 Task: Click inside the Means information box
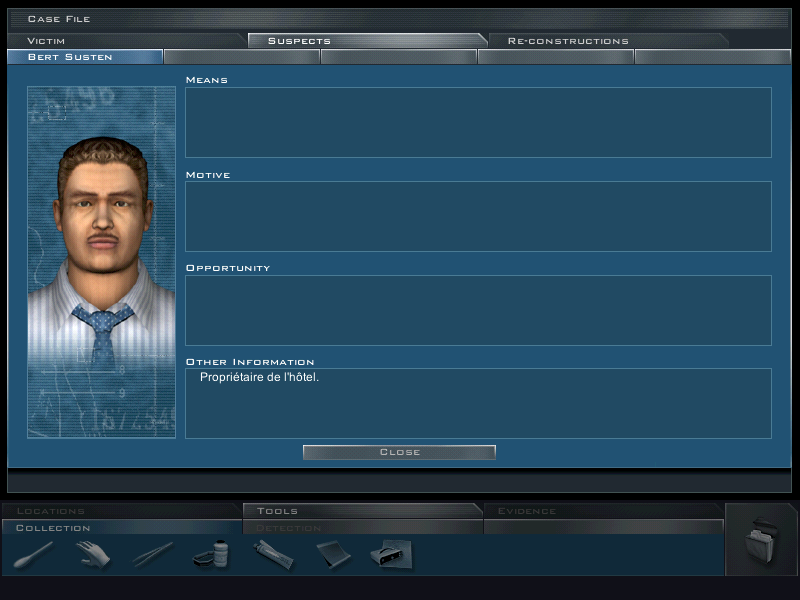(478, 122)
